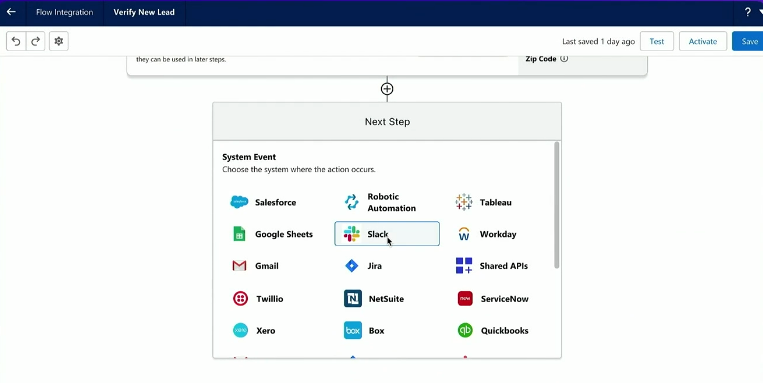Image resolution: width=763 pixels, height=383 pixels.
Task: Go back using the left arrow
Action: (x=11, y=12)
